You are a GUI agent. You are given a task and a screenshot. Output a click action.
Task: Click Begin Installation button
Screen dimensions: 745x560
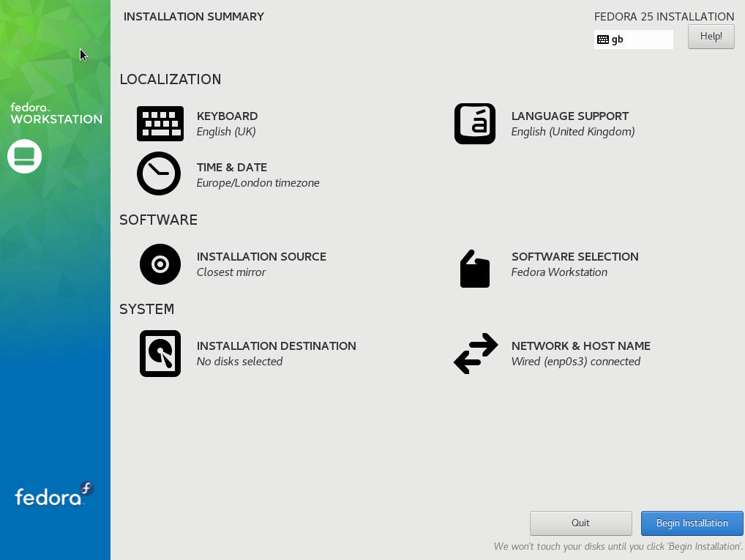click(692, 523)
